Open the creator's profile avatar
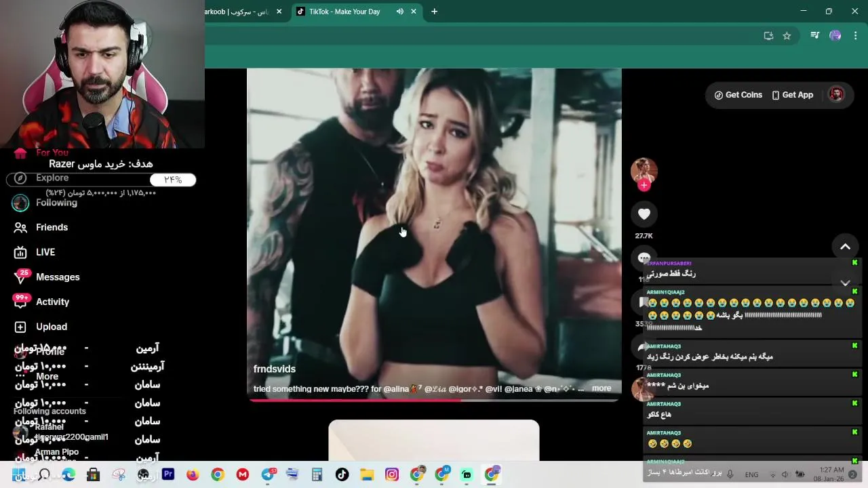 click(644, 171)
